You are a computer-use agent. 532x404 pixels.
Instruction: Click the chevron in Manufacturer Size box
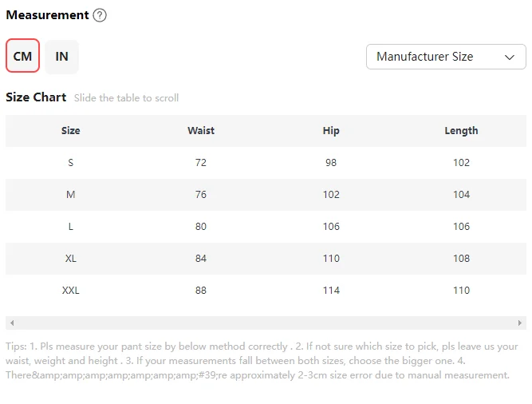[x=509, y=57]
